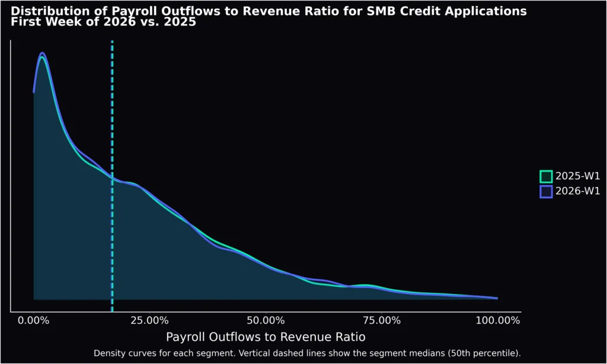Click the 25.00% x-axis tick label
The height and width of the screenshot is (364, 607).
pos(150,321)
